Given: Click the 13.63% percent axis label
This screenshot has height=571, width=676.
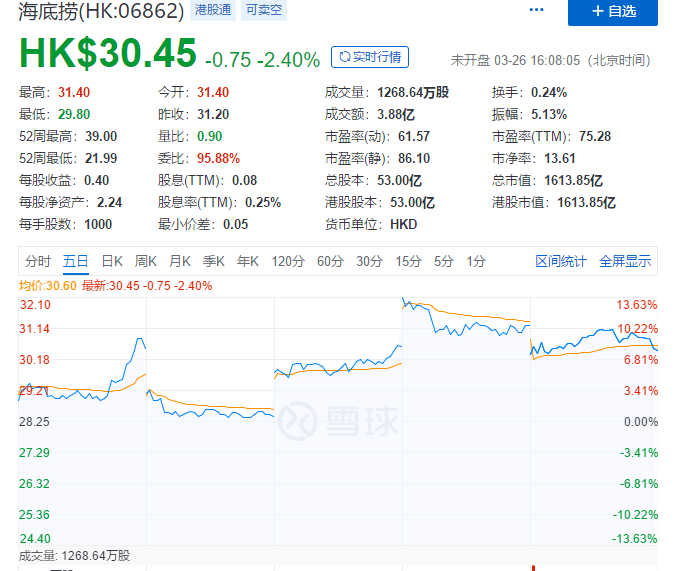Looking at the screenshot, I should 637,304.
